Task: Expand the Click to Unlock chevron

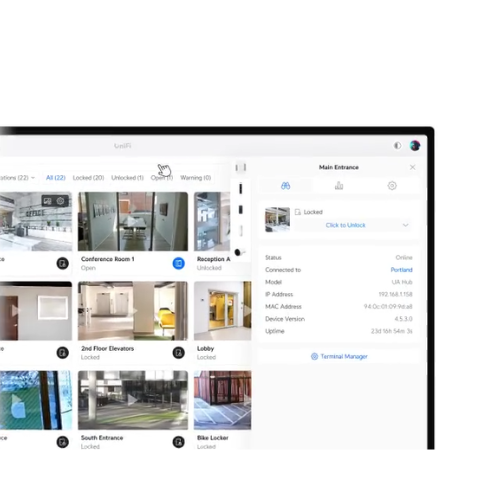Action: (x=405, y=225)
